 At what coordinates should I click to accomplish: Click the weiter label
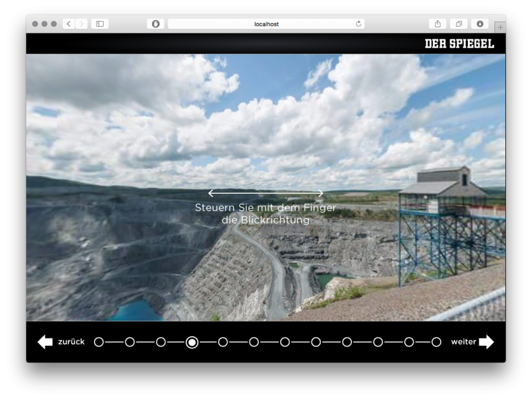coord(463,342)
